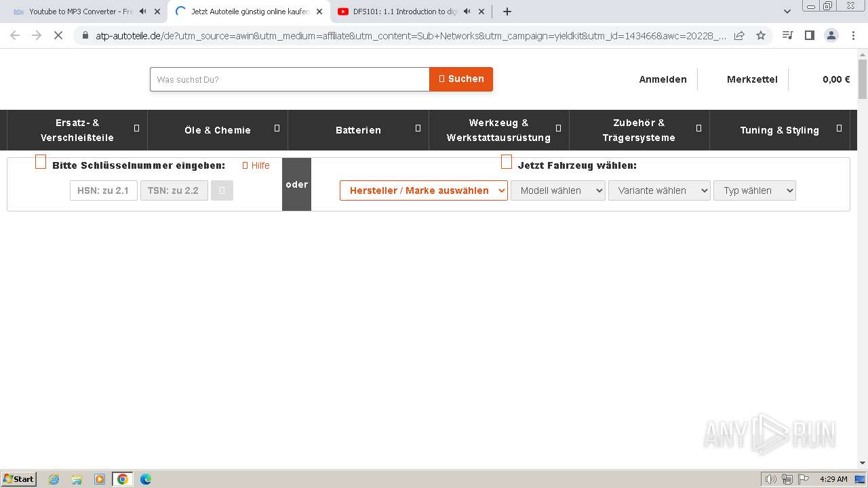The width and height of the screenshot is (868, 488).
Task: Open the Merkzettel wishlist
Action: click(752, 79)
